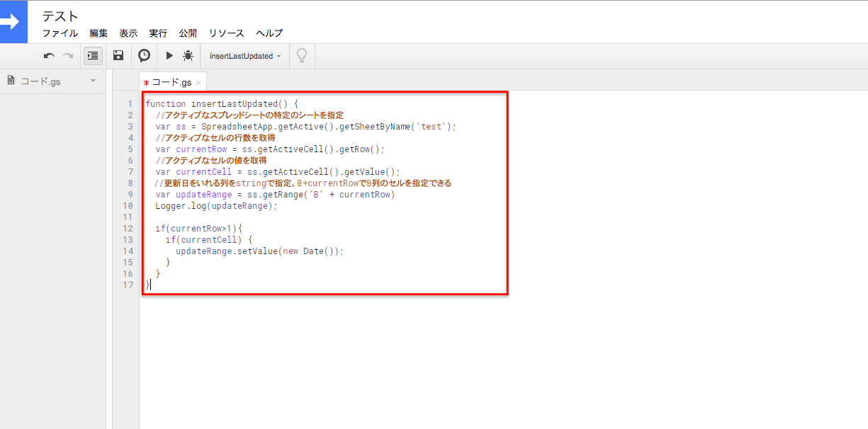Screen dimensions: 868x429
Task: Open the ファイル menu
Action: point(60,33)
